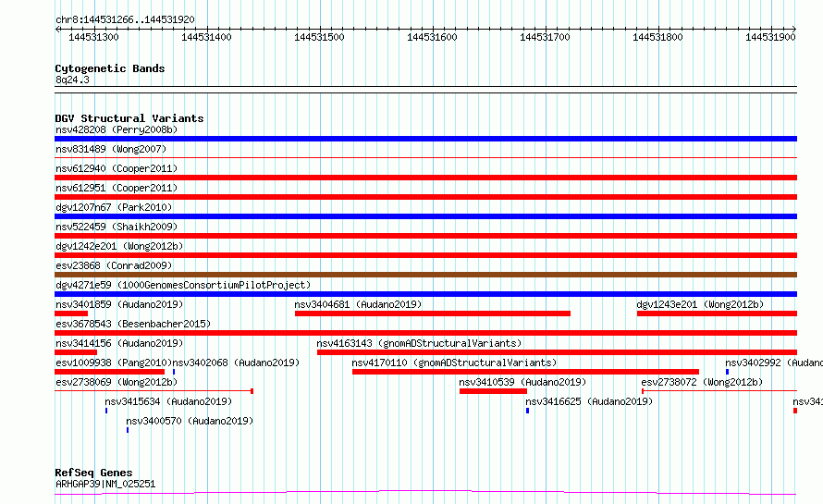Click the 144531900 ruler coordinate

(x=770, y=37)
